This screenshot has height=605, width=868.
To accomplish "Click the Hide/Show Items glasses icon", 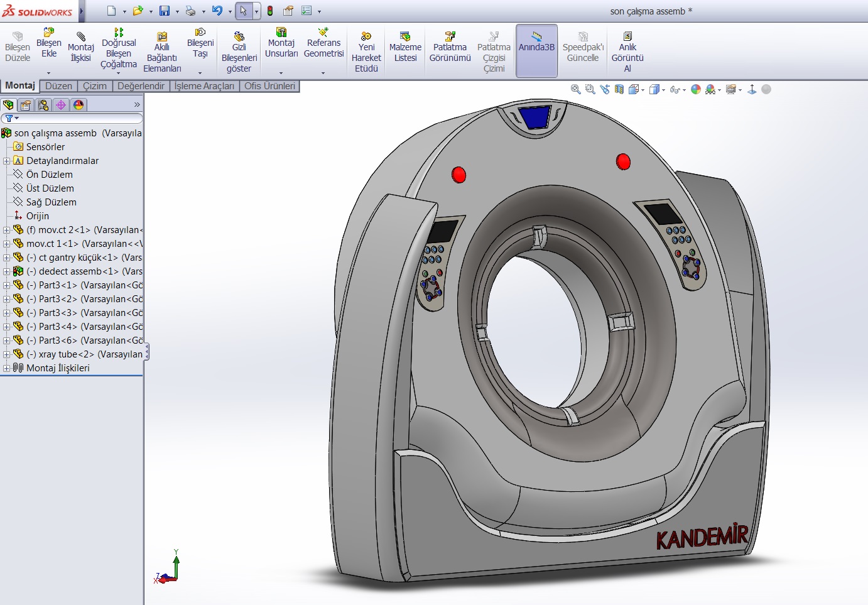I will [675, 89].
